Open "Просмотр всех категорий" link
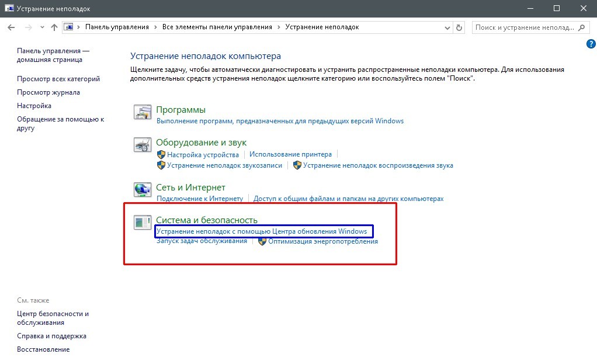 [58, 79]
